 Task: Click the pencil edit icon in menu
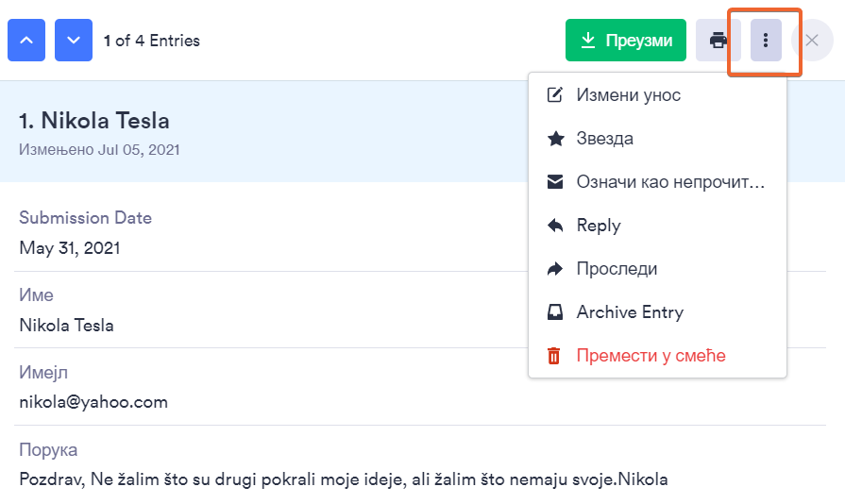pos(555,95)
